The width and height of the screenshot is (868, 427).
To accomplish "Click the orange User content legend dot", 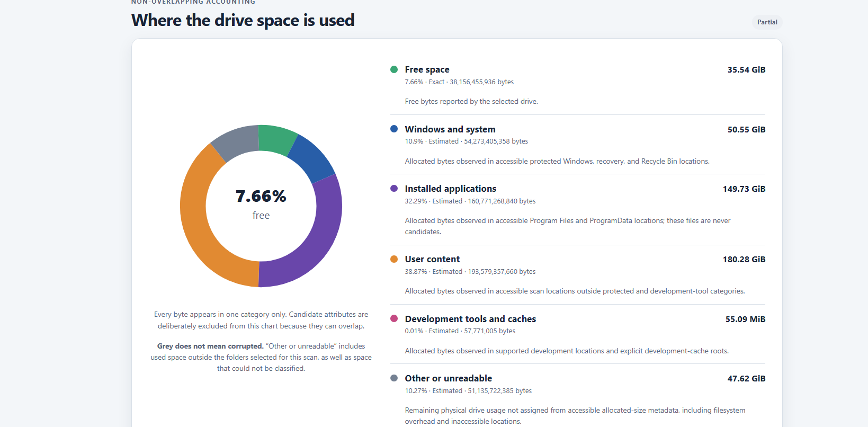I will click(x=394, y=259).
